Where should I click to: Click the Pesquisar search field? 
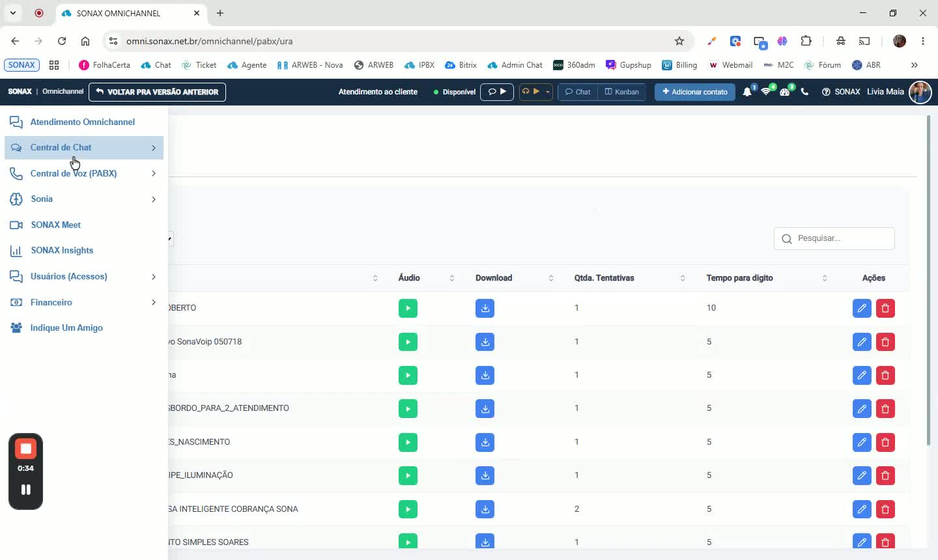point(834,238)
